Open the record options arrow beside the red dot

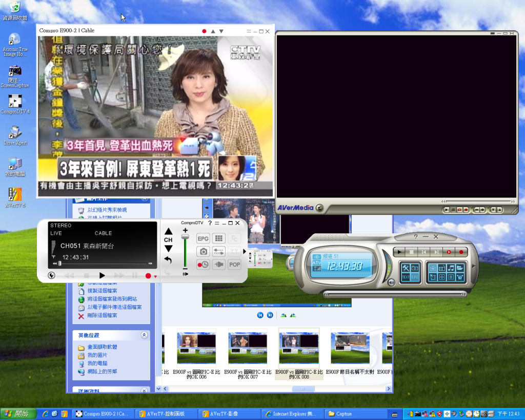click(x=155, y=276)
